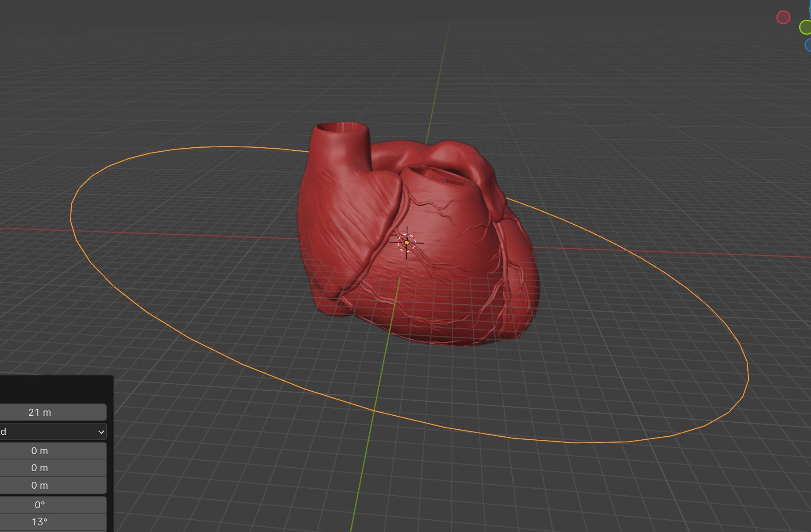Click the 21 m radius field
The width and height of the screenshot is (811, 532).
[53, 412]
